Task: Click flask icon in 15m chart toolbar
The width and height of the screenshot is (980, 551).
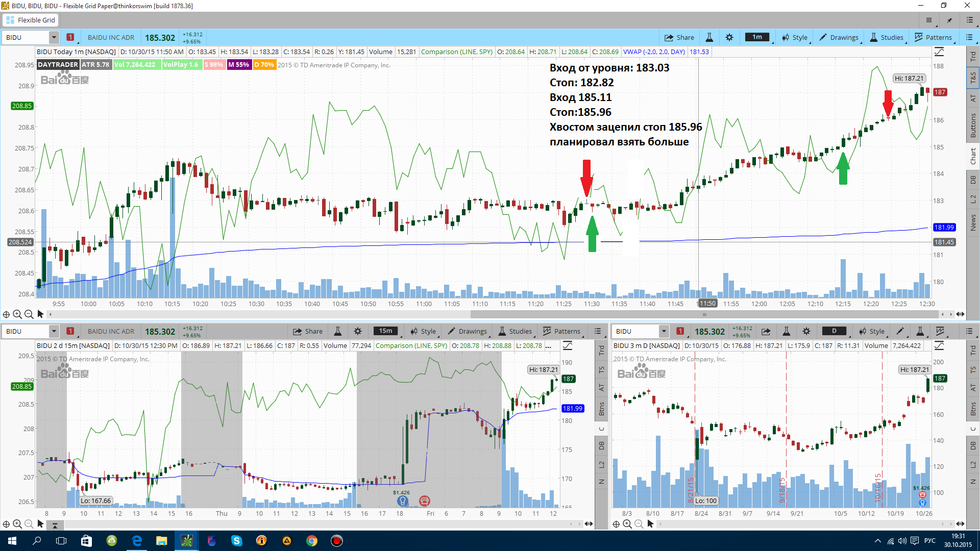Action: click(x=337, y=331)
